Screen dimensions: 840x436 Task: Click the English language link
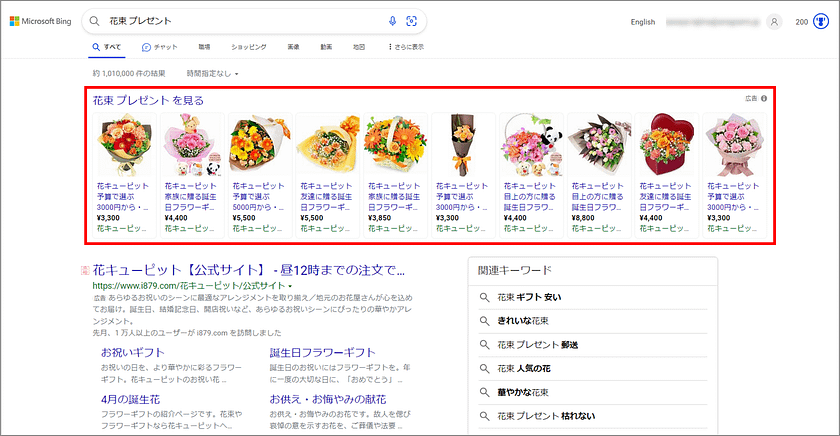(643, 21)
